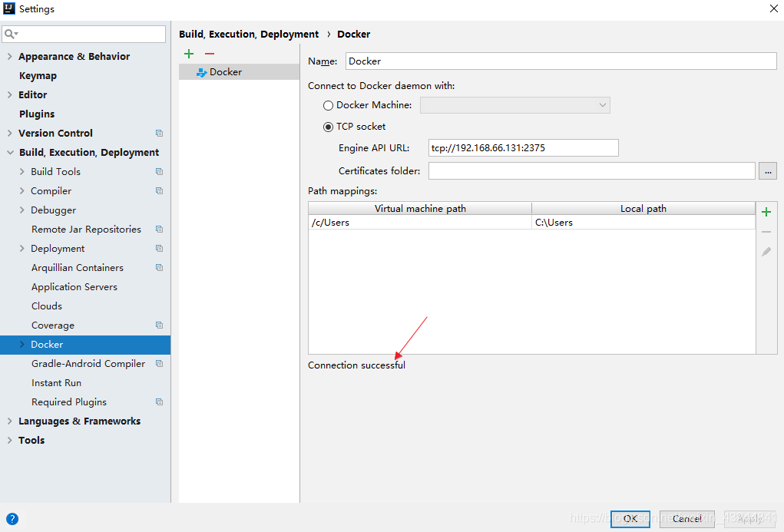Open Application Servers settings
Screen dimensions: 784x532
coord(74,286)
